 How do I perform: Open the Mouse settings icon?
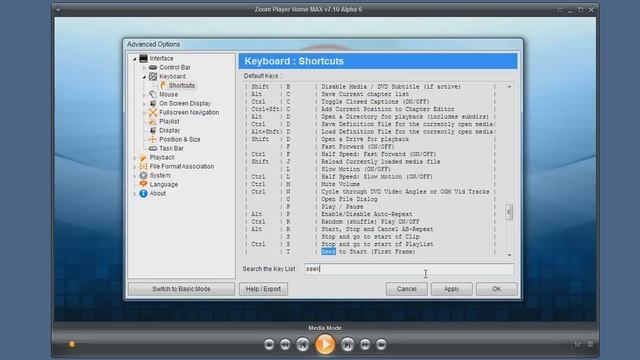click(153, 94)
